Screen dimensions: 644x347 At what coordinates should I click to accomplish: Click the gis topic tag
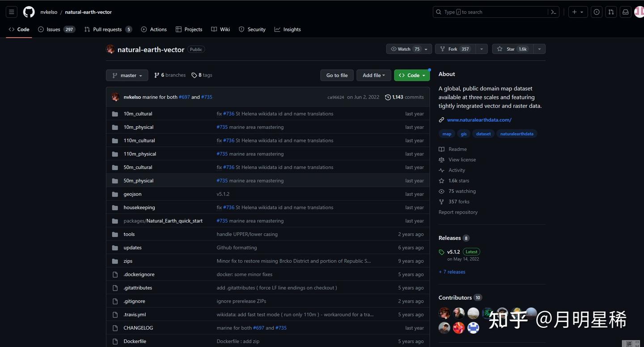click(x=464, y=134)
